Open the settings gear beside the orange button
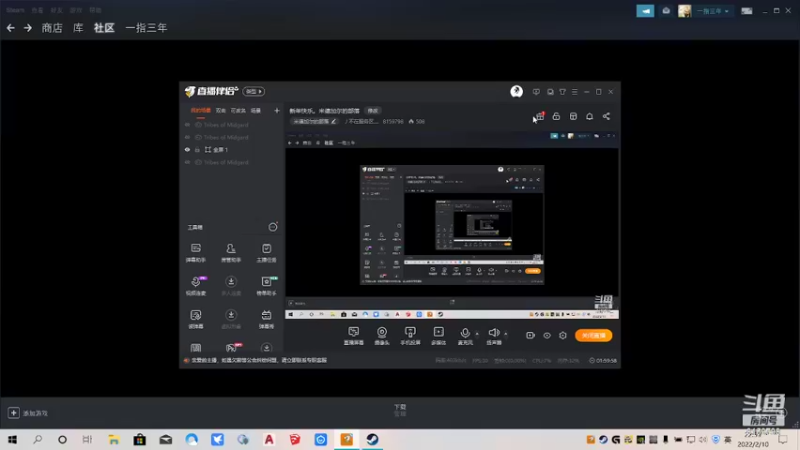Image resolution: width=800 pixels, height=450 pixels. tap(563, 335)
